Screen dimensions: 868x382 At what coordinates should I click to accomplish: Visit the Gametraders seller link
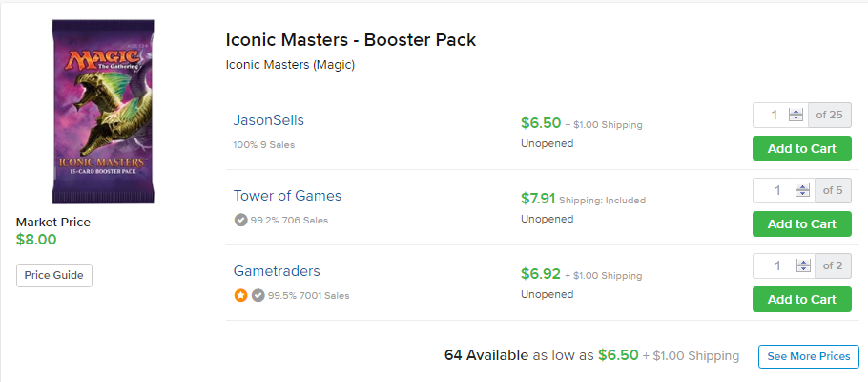(x=277, y=271)
